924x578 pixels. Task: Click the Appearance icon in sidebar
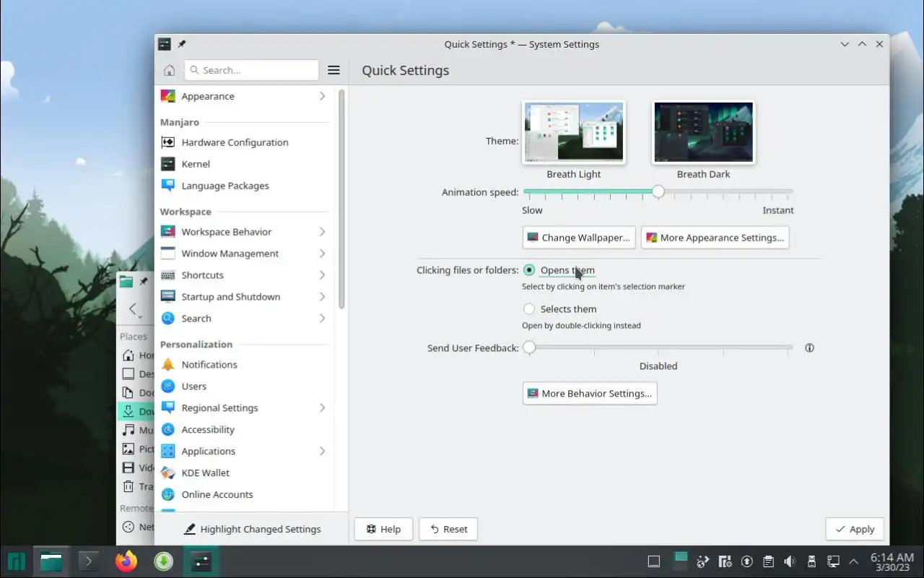(x=167, y=96)
